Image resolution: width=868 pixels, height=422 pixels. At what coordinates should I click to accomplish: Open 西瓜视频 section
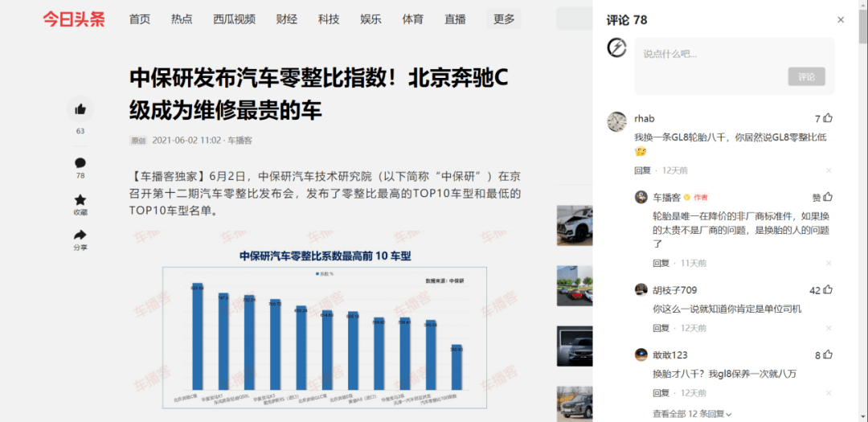click(x=234, y=19)
